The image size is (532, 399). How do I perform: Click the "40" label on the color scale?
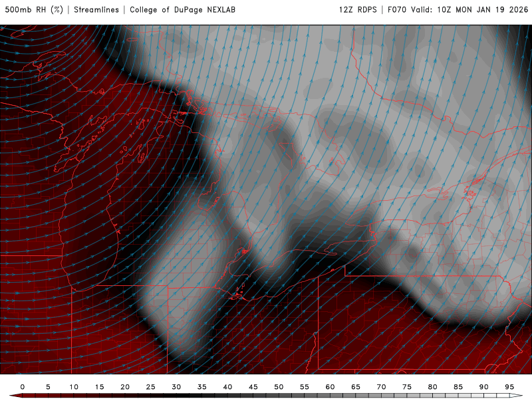(x=227, y=387)
